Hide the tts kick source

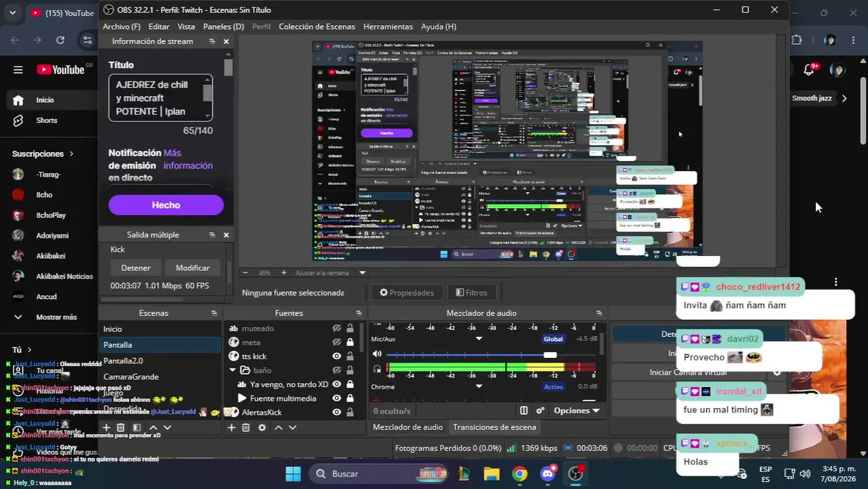tap(336, 357)
